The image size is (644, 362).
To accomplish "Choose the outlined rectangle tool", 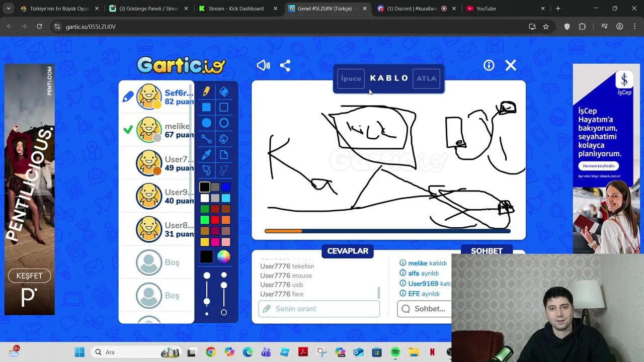I will pos(224,107).
